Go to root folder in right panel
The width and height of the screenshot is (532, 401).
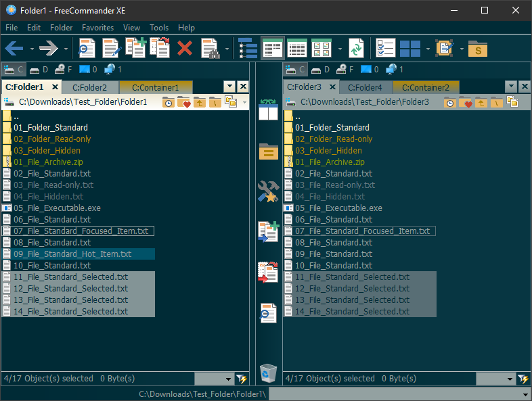pos(496,102)
